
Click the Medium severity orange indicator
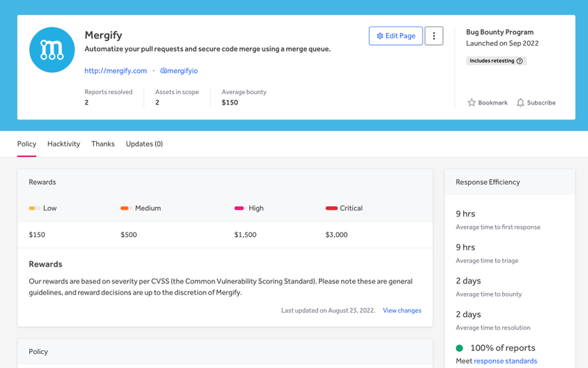tap(126, 208)
